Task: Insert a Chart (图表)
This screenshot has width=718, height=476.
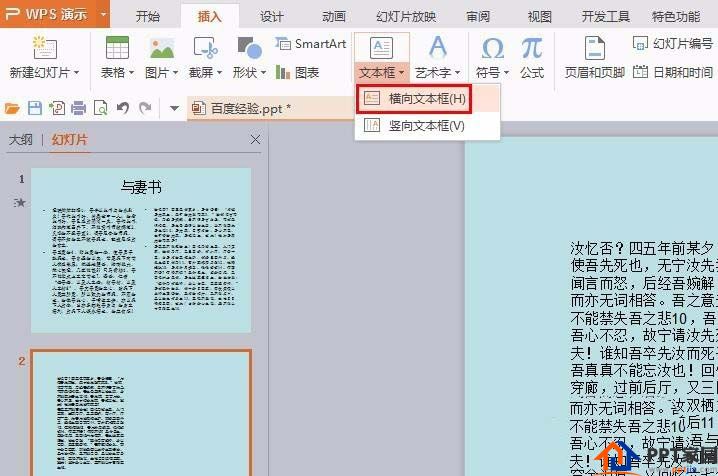Action: click(297, 72)
